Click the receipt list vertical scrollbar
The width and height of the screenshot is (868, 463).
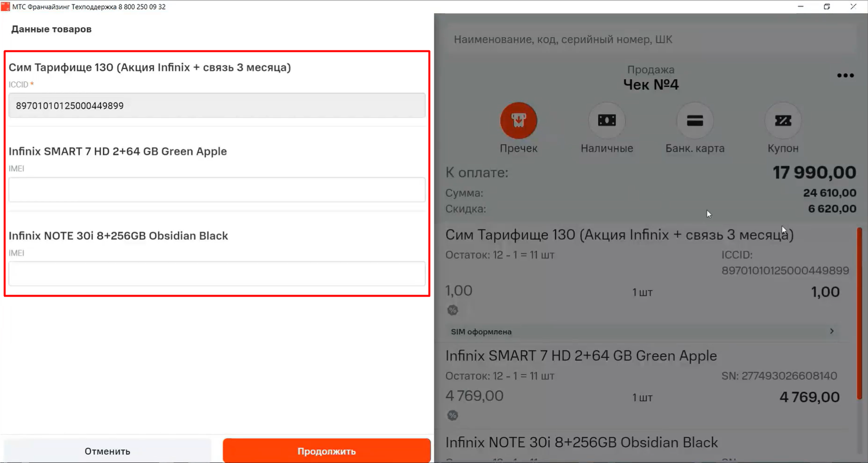[x=860, y=313]
